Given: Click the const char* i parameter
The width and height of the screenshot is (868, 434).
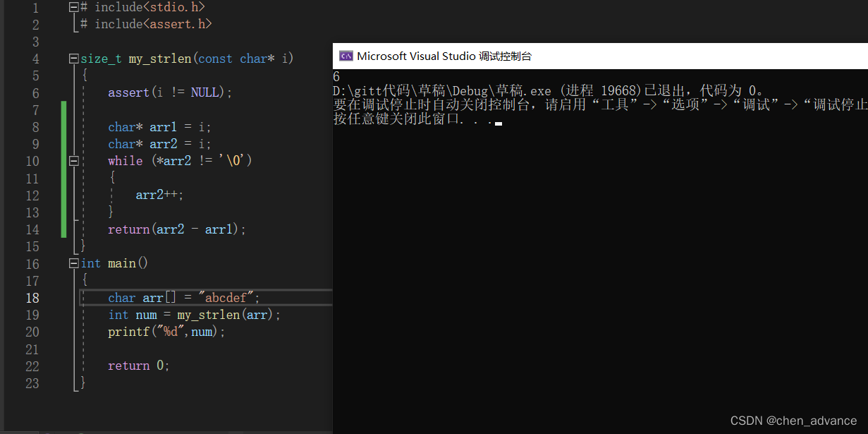Looking at the screenshot, I should click(243, 59).
